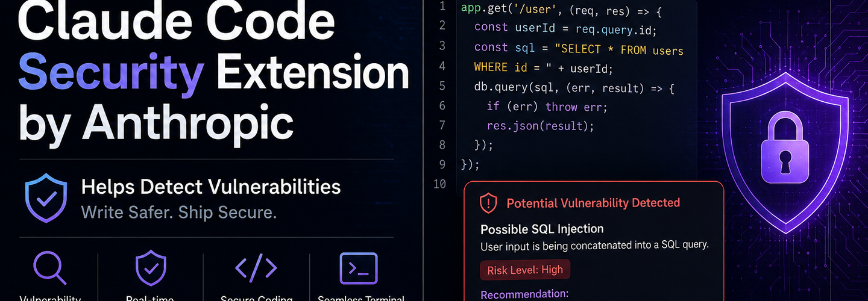
Task: Click the secure coding angle-brackets icon
Action: (256, 267)
